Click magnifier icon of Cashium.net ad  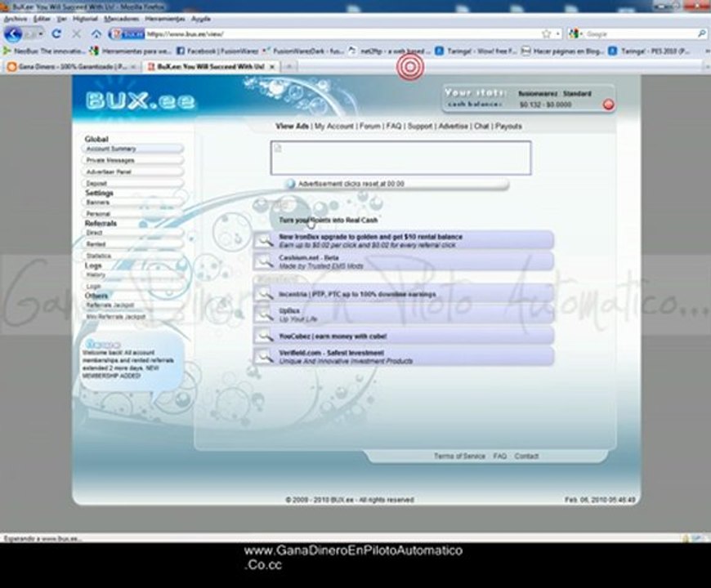[x=263, y=261]
